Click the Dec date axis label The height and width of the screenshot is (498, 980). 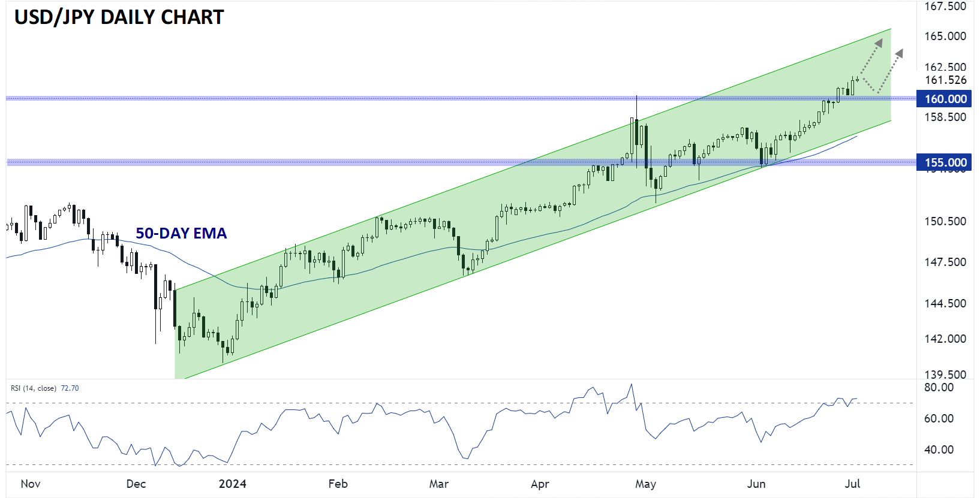click(x=136, y=484)
